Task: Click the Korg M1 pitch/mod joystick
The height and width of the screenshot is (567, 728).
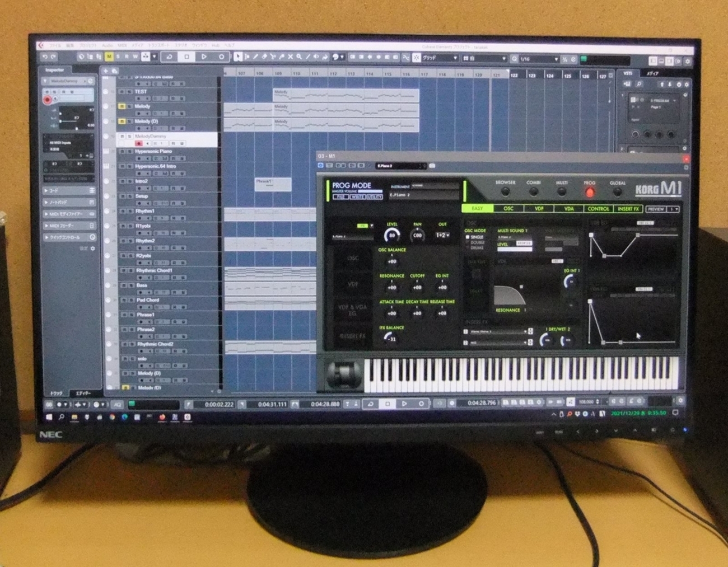Action: [x=343, y=373]
